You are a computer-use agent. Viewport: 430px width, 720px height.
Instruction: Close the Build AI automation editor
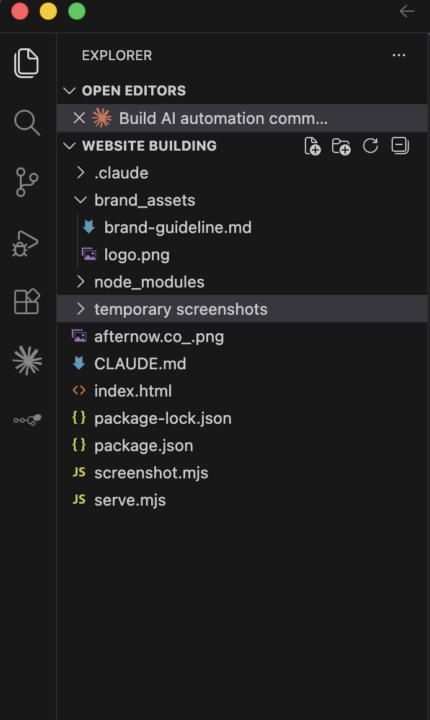(79, 118)
